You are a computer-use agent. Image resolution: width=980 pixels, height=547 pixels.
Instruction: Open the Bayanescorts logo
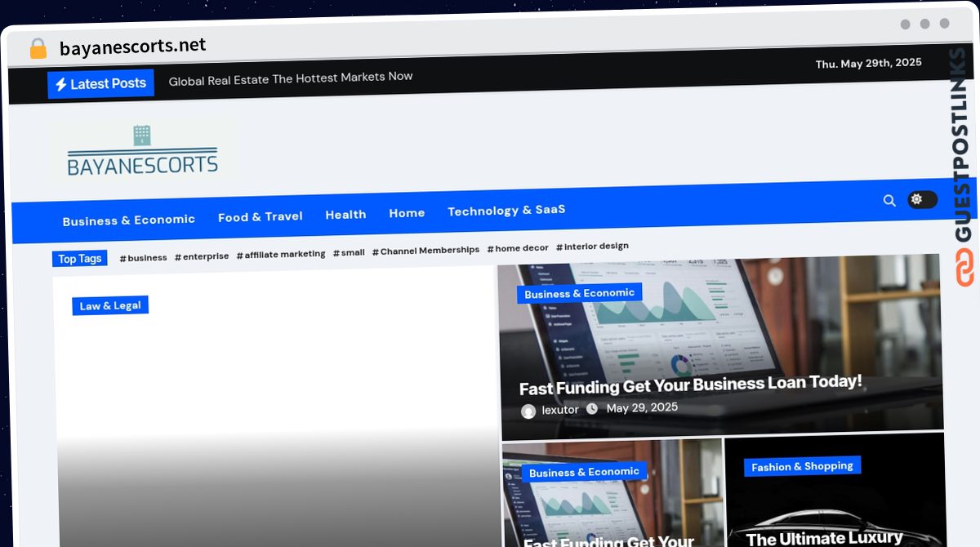[143, 152]
